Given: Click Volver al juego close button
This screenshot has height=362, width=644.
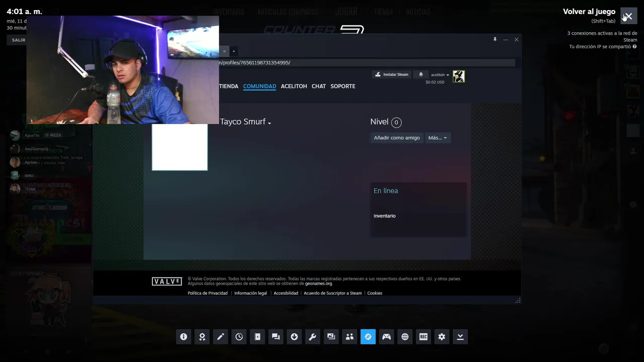Looking at the screenshot, I should pos(628,16).
